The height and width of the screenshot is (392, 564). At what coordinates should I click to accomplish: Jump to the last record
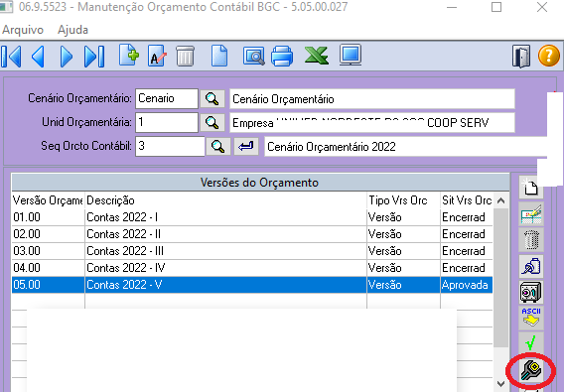tap(94, 57)
